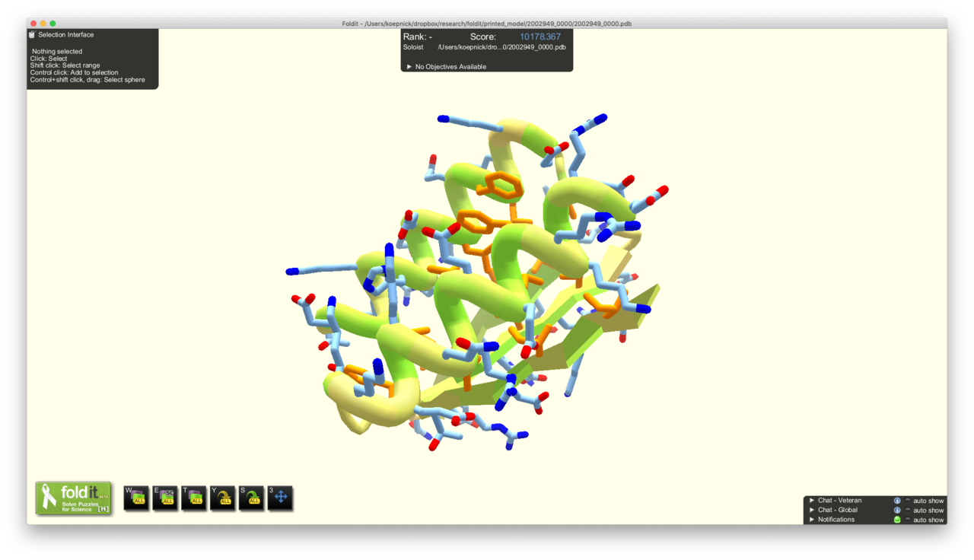Select the blue crosshair move tool
This screenshot has width=974, height=560.
(279, 499)
